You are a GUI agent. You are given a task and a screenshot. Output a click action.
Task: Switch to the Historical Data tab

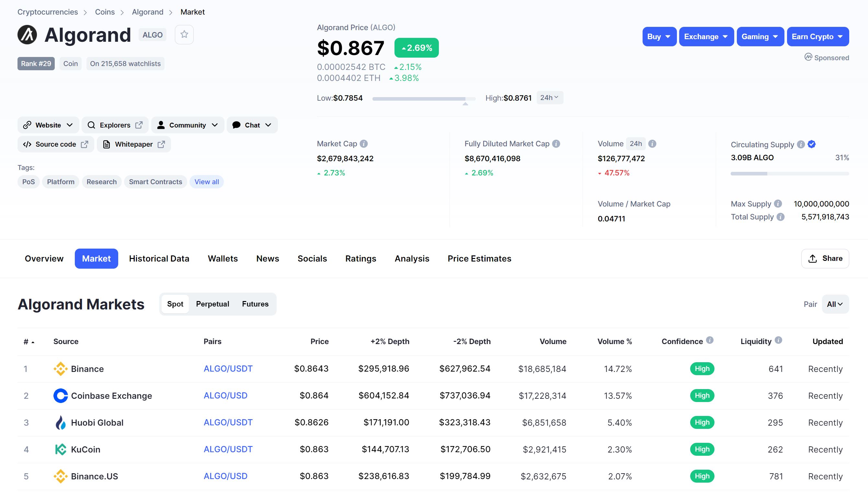point(159,259)
